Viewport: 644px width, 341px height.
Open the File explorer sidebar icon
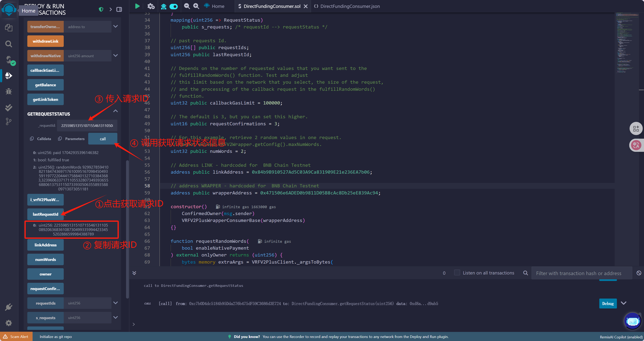point(9,28)
